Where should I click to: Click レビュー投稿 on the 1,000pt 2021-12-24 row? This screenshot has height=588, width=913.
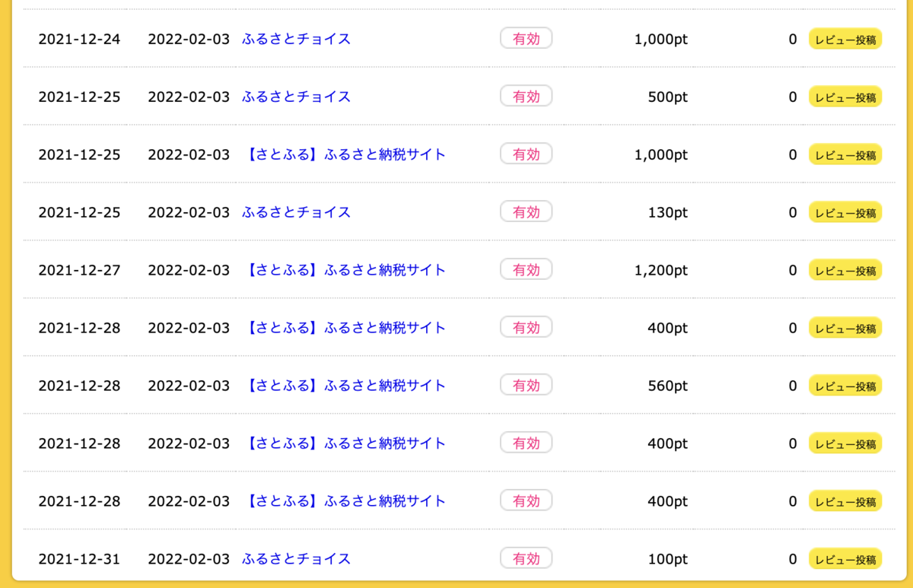845,40
